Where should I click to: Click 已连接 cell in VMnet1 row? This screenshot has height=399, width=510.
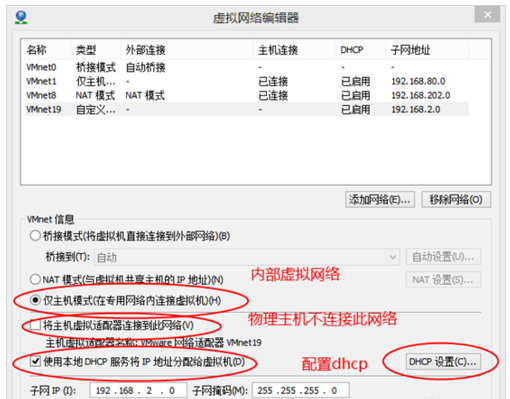(x=273, y=81)
